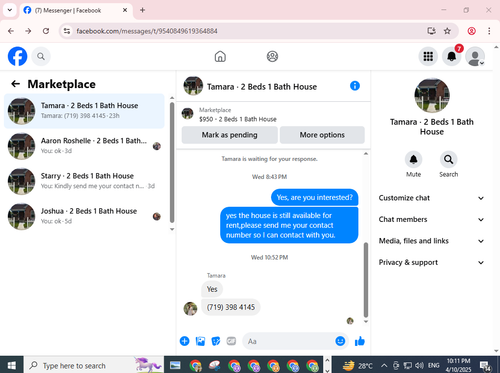Bookmark this page with star icon
Image resolution: width=500 pixels, height=373 pixels.
pyautogui.click(x=447, y=31)
